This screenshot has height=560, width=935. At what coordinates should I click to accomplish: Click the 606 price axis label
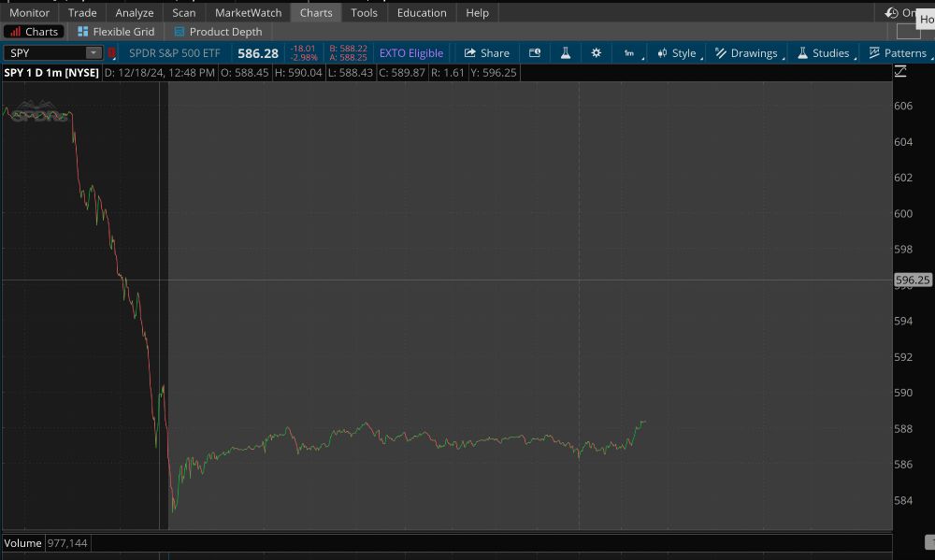point(903,106)
